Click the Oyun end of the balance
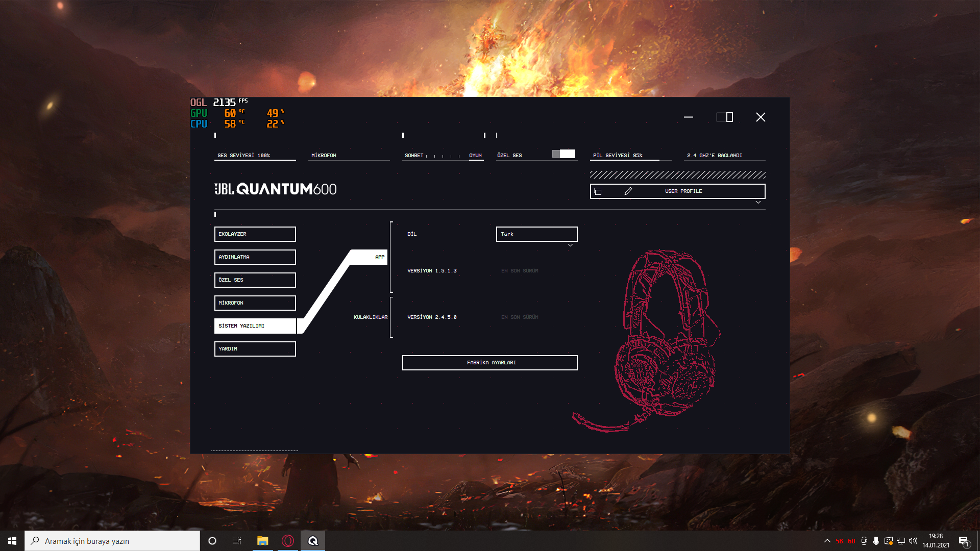This screenshot has height=551, width=980. [x=475, y=156]
